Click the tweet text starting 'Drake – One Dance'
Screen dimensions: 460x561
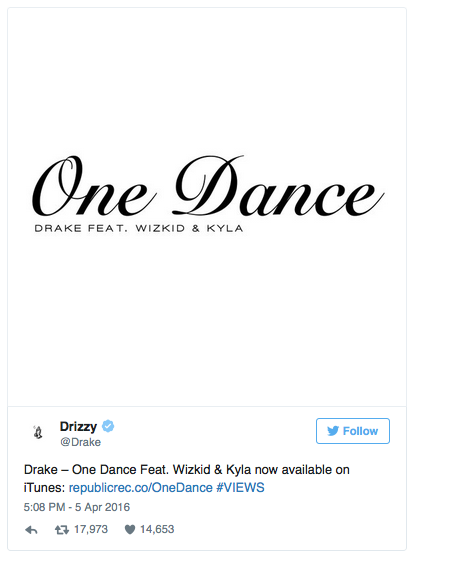(187, 479)
